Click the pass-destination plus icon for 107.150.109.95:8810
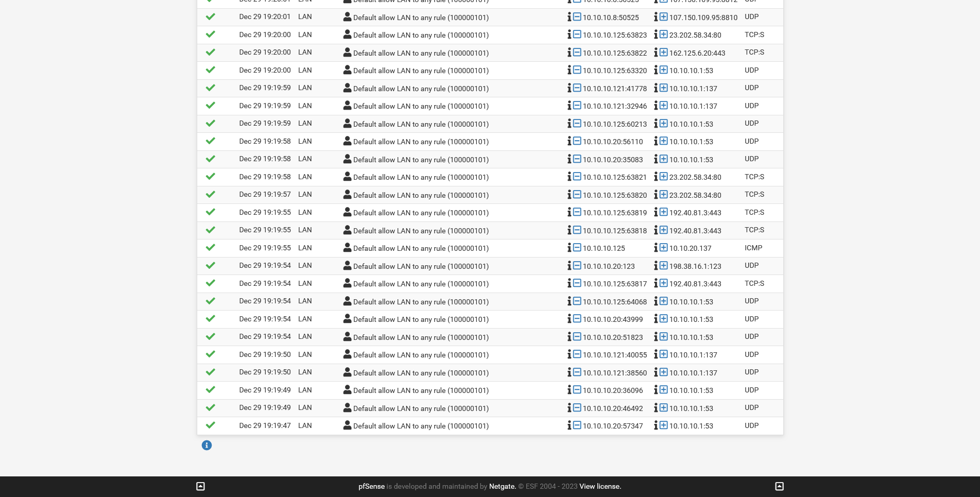The width and height of the screenshot is (980, 497). (664, 17)
